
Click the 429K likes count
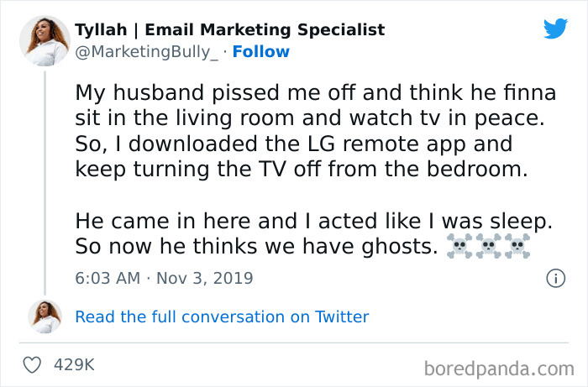click(74, 365)
